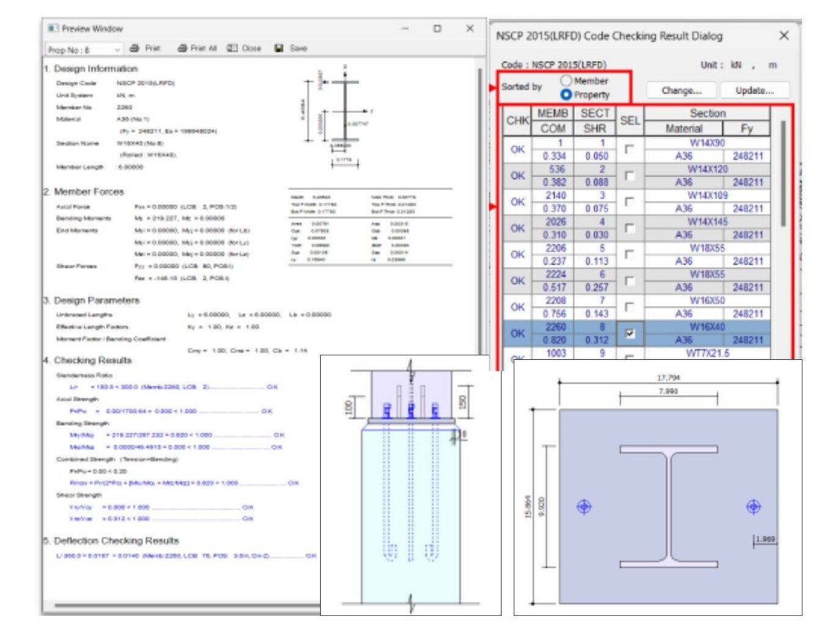Minimize the Preview Window
Screen dimensions: 840x628
point(406,28)
